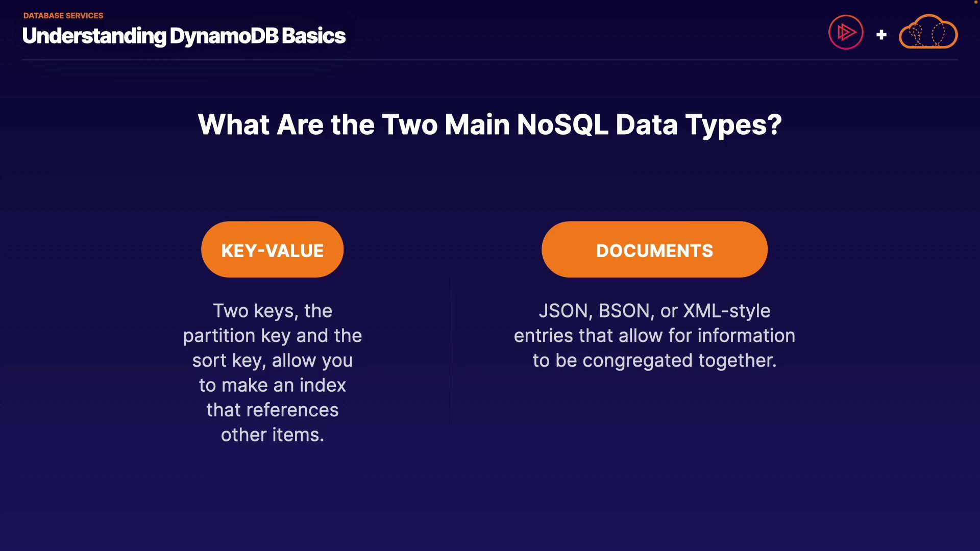This screenshot has height=551, width=980.
Task: Click the Understanding DynamoDB Basics title
Action: pos(184,36)
